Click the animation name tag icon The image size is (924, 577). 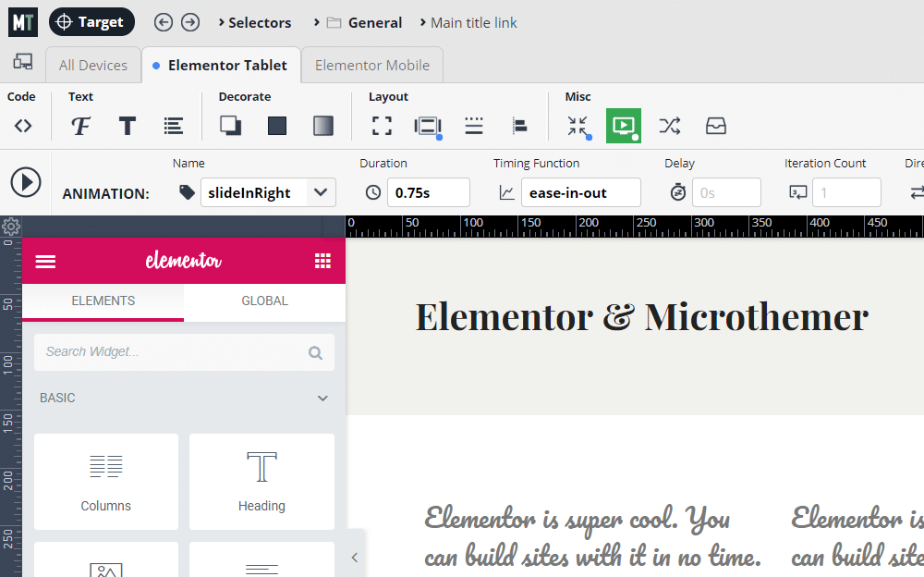coord(187,192)
